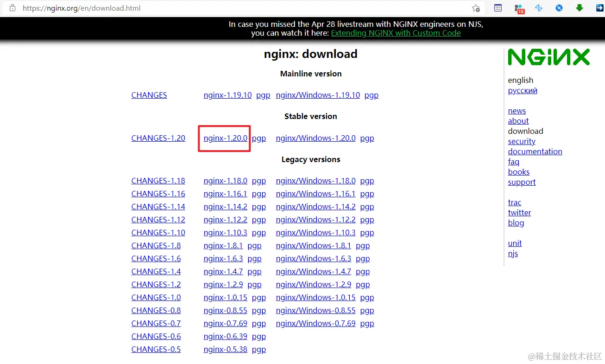Image resolution: width=605 pixels, height=364 pixels.
Task: Download nginx/Windows-1.14.2
Action: pyautogui.click(x=315, y=207)
